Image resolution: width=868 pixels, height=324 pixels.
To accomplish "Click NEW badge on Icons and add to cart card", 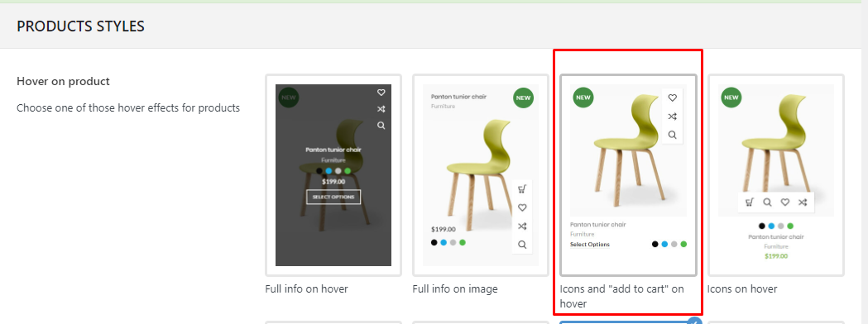I will pos(583,98).
